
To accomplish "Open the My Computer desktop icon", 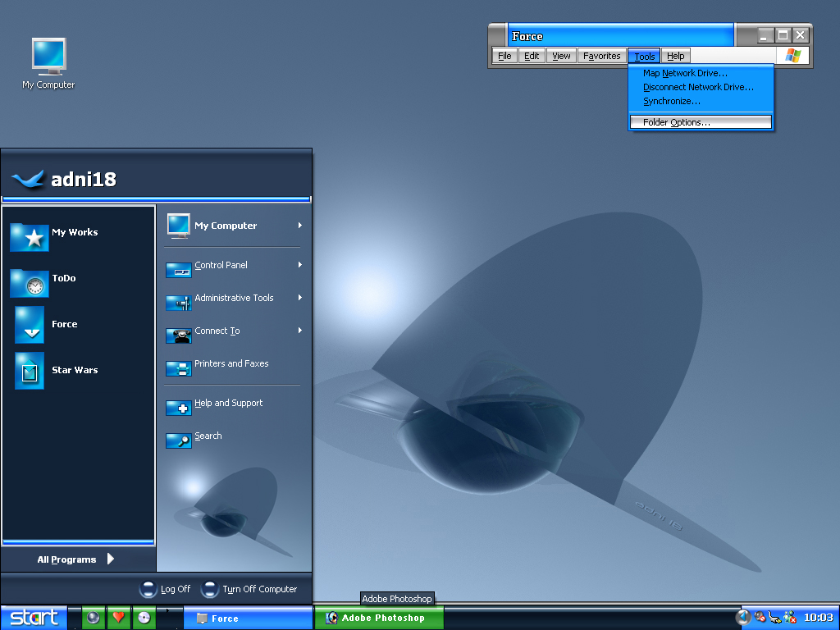I will (48, 57).
